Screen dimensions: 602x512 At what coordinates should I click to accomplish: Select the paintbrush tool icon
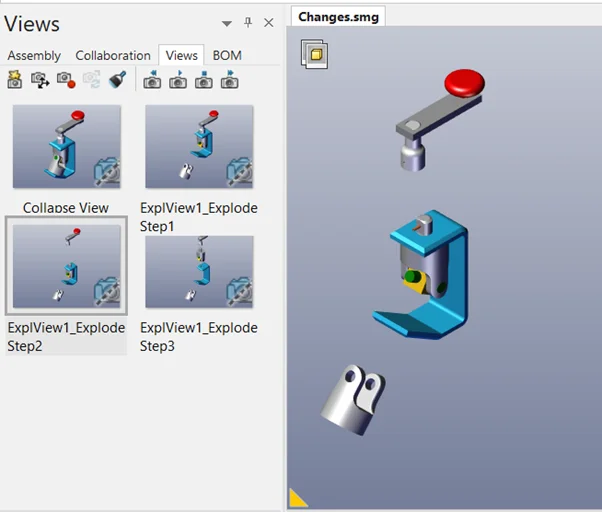click(x=117, y=79)
